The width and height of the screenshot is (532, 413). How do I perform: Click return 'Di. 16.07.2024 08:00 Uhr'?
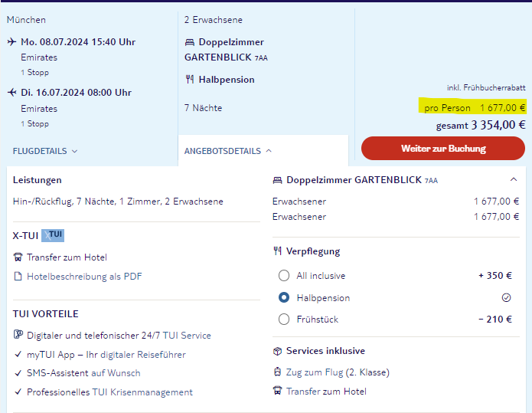click(x=76, y=93)
